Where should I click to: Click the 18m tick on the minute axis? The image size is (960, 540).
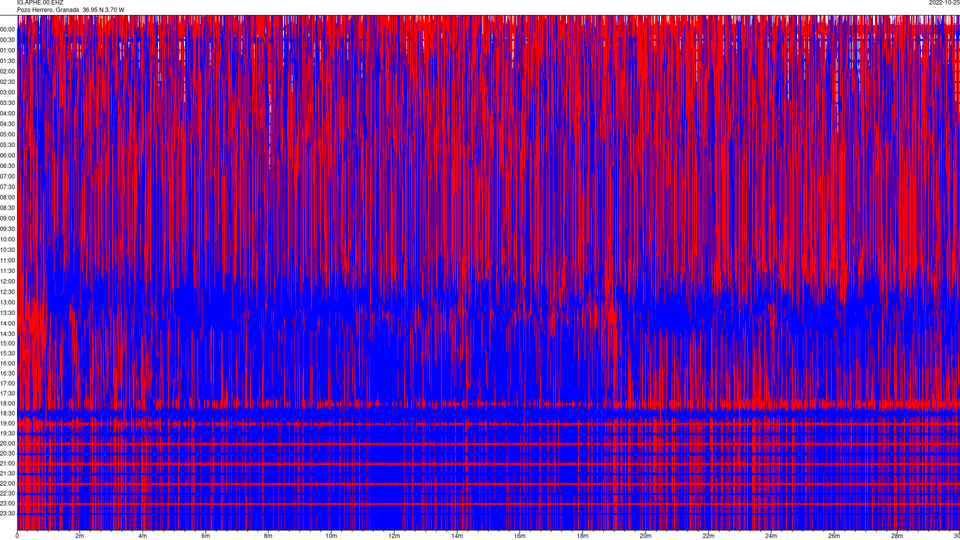tap(583, 536)
